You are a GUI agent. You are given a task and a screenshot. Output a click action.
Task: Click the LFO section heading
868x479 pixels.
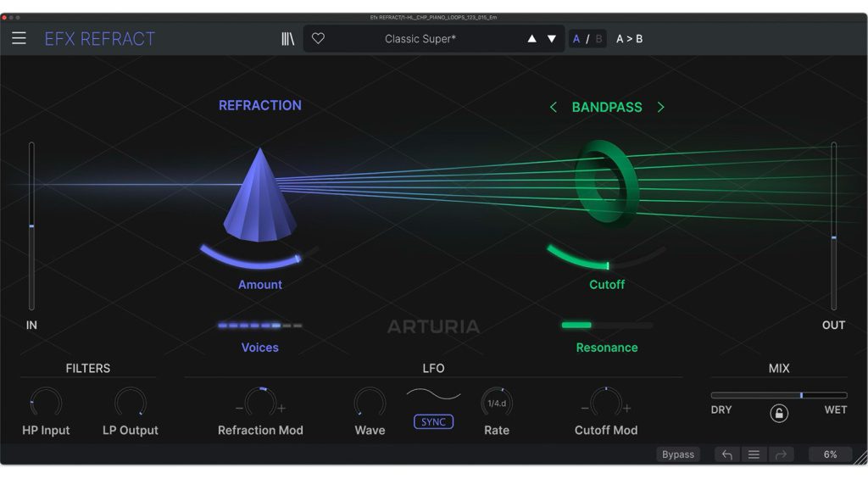coord(433,368)
